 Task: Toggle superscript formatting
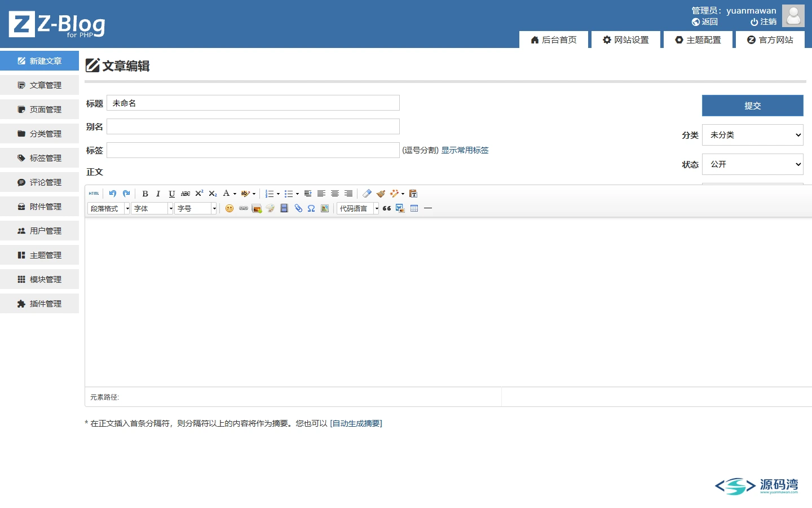pos(199,194)
